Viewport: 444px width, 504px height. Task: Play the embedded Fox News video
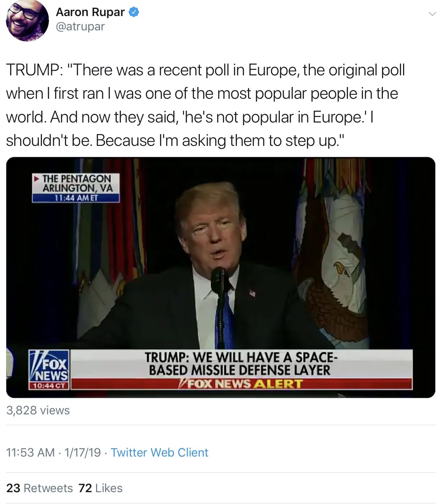pyautogui.click(x=221, y=277)
